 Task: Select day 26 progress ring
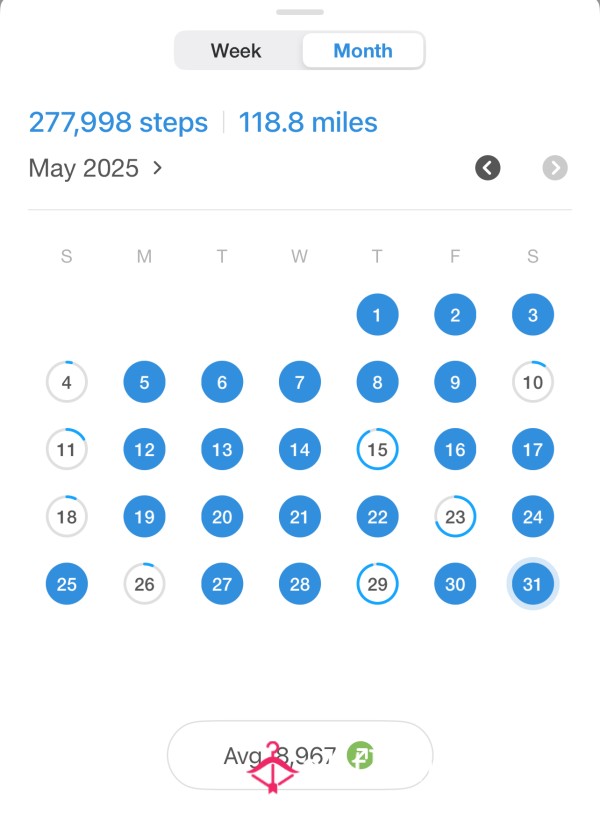point(144,584)
